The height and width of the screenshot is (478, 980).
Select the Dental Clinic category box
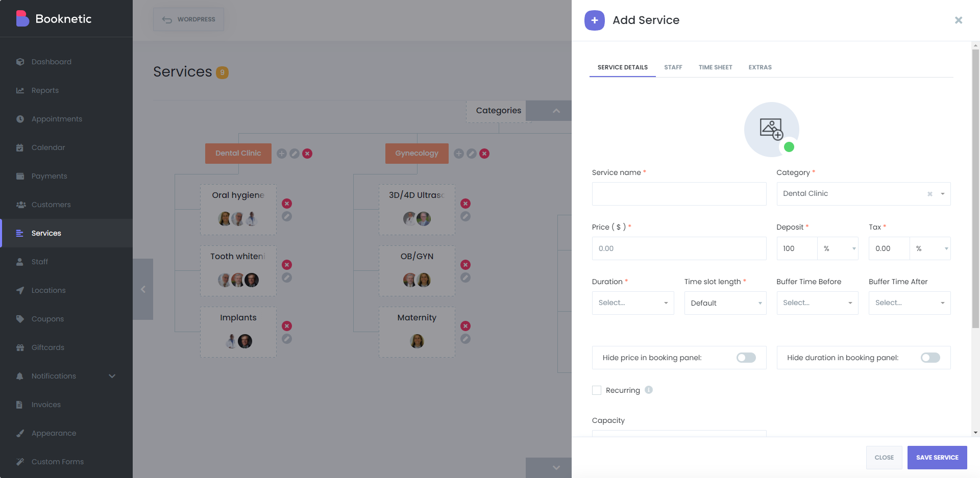238,154
